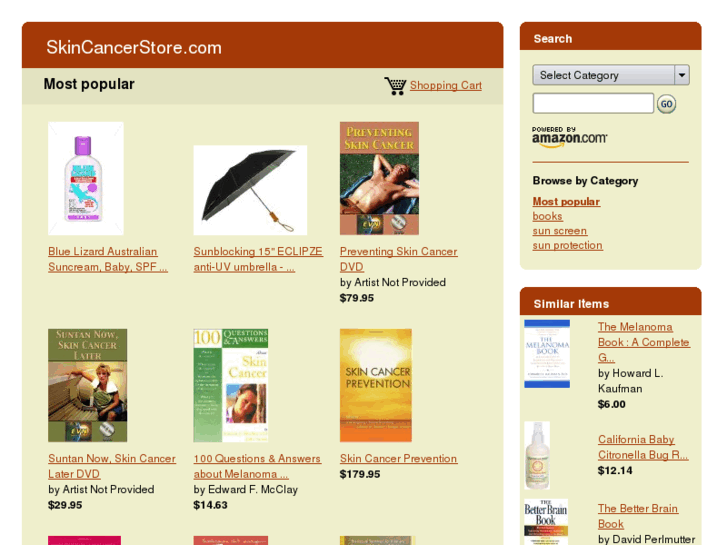Open the black anti-UV umbrella image

click(x=250, y=190)
